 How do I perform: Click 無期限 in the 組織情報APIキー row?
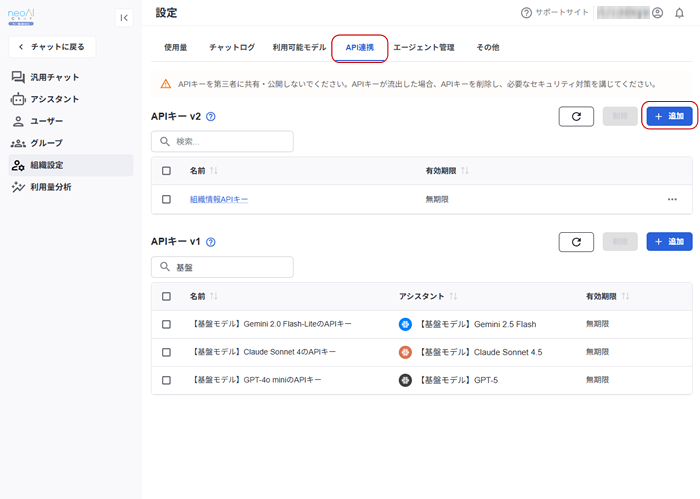(x=437, y=200)
